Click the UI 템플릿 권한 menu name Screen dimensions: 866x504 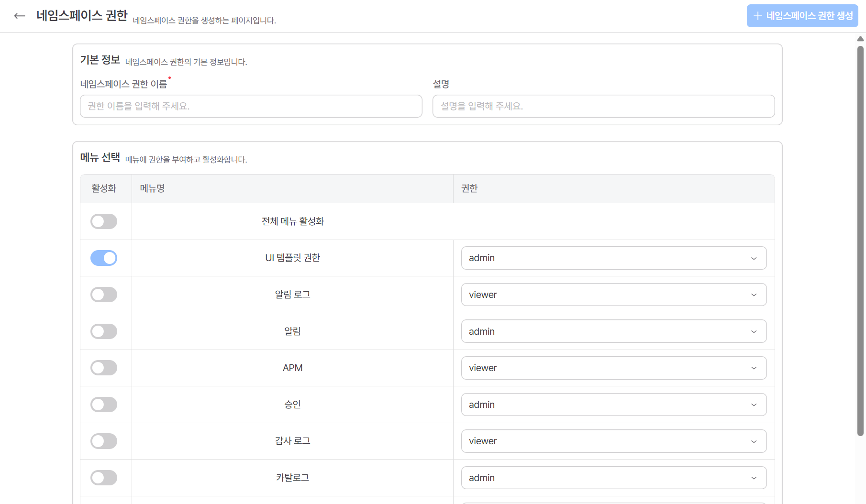pyautogui.click(x=293, y=258)
